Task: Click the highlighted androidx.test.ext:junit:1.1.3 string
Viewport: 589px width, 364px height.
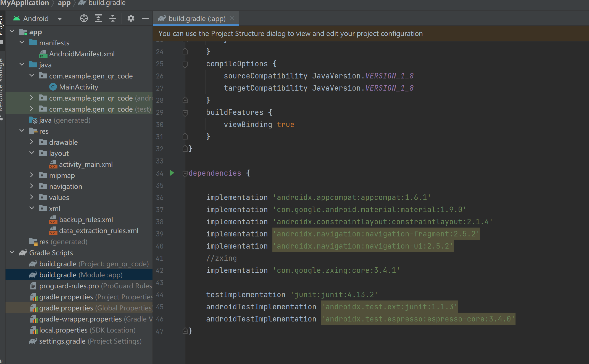Action: coord(389,307)
